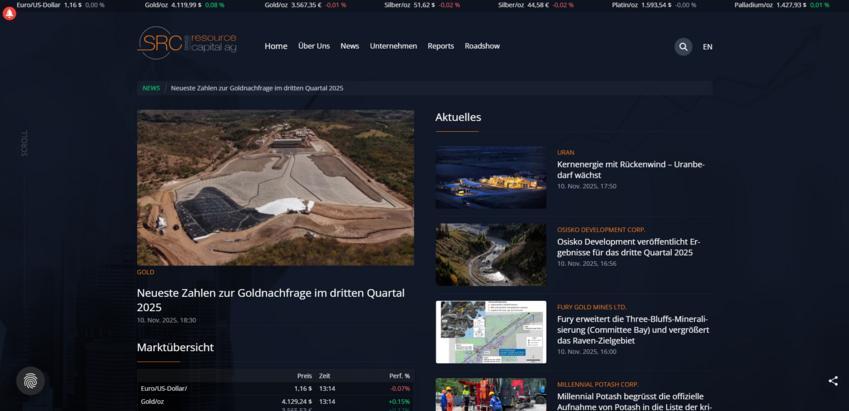Open the Osisko mountain road thumbnail
The width and height of the screenshot is (849, 411).
pos(491,255)
